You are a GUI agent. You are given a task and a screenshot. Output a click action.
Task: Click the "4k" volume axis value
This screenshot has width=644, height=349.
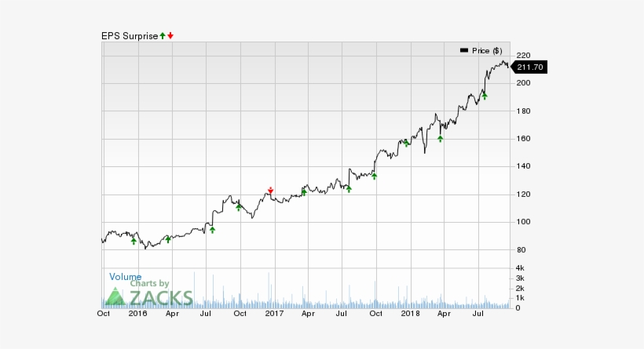(520, 268)
